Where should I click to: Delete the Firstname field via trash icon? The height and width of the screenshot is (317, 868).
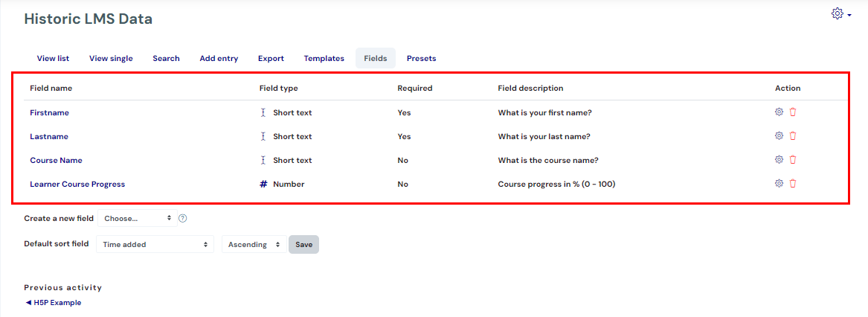tap(793, 112)
